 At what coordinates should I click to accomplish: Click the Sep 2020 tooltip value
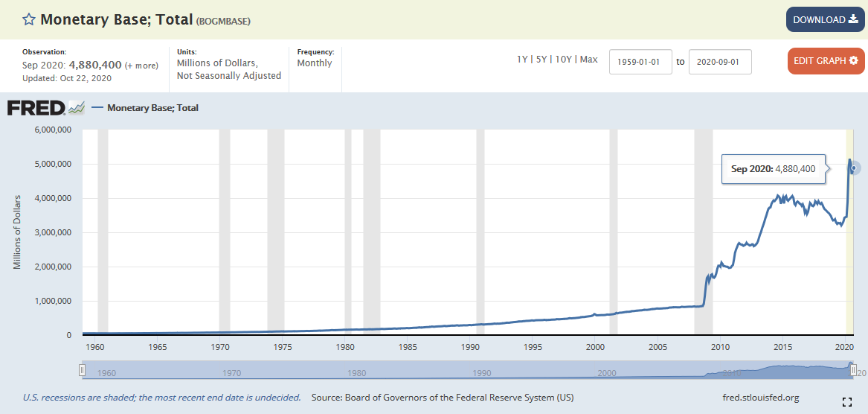(794, 168)
